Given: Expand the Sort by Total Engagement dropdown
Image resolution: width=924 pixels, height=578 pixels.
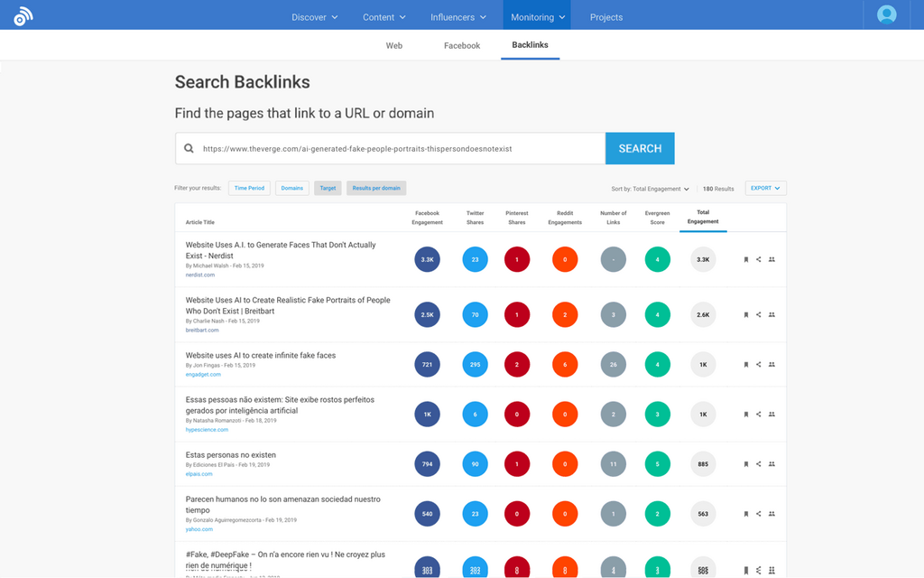Looking at the screenshot, I should pyautogui.click(x=651, y=189).
